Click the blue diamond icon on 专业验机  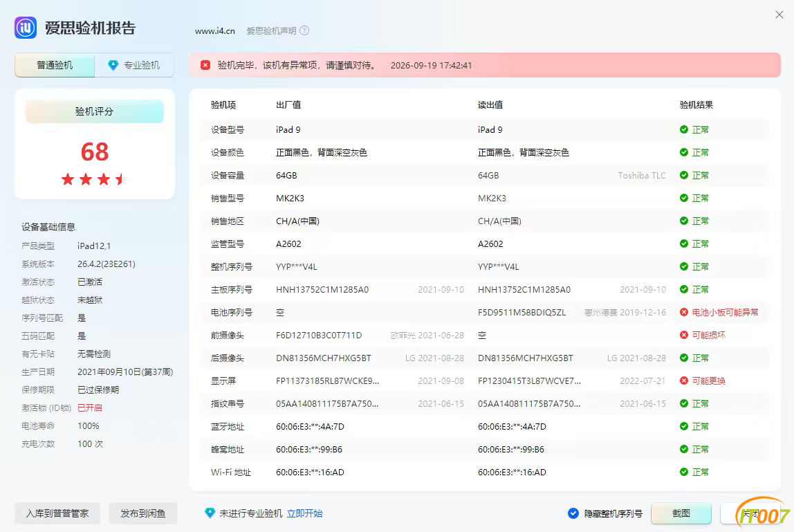tap(113, 65)
